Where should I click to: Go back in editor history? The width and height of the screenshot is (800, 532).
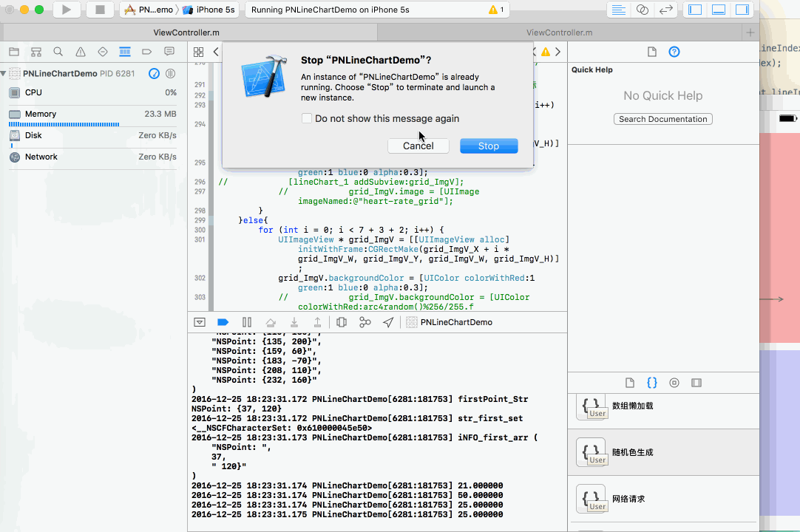(216, 52)
